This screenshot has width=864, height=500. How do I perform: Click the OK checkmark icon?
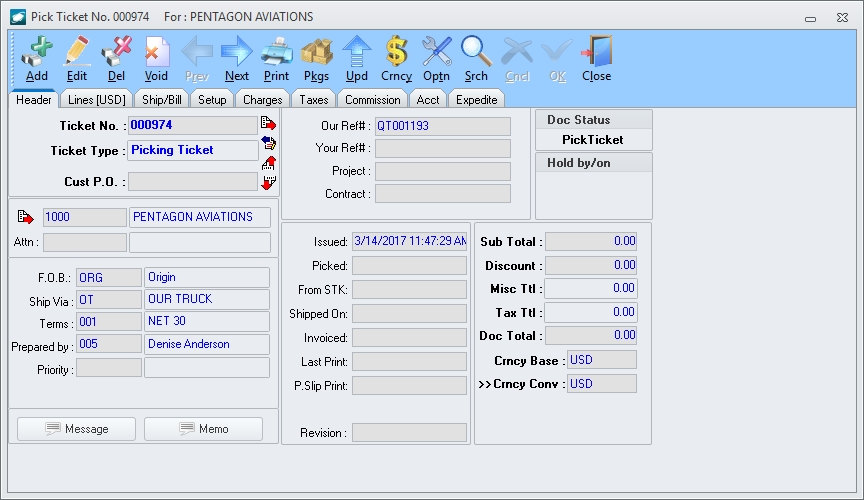click(557, 58)
